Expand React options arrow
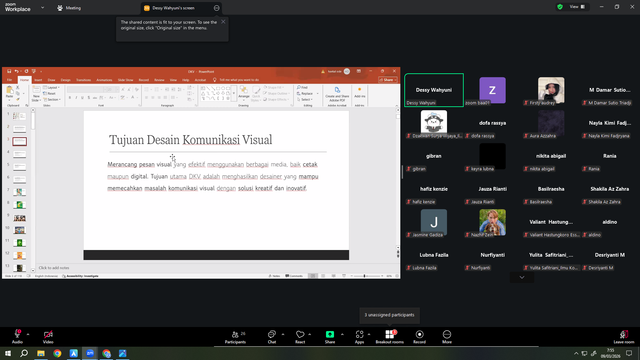The height and width of the screenshot is (360, 640). point(310,334)
